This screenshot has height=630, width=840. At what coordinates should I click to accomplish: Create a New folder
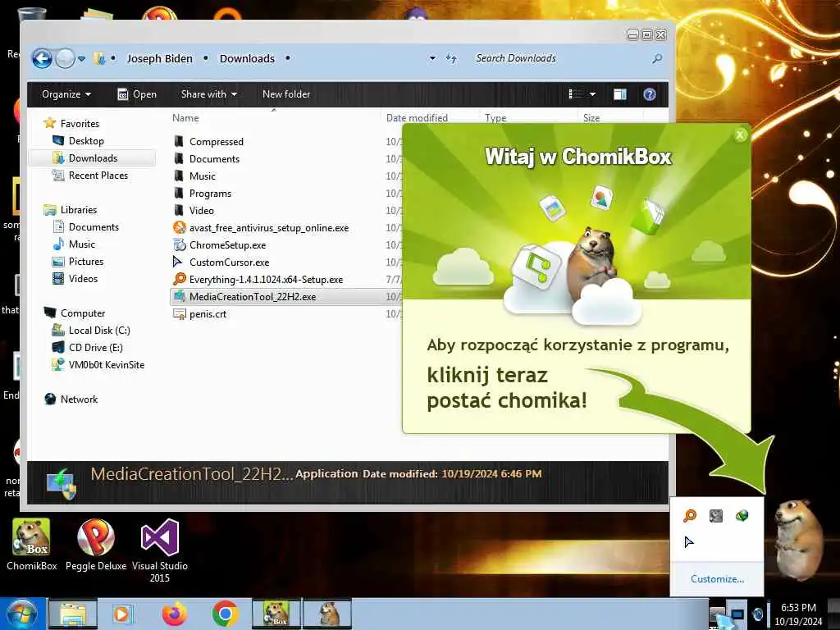286,94
